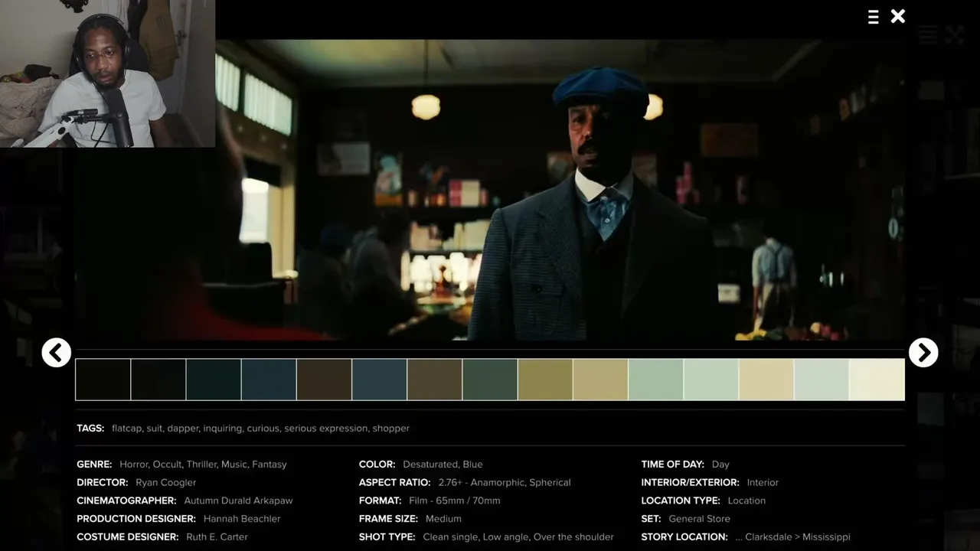Pick the tan palette swatch

(600, 380)
